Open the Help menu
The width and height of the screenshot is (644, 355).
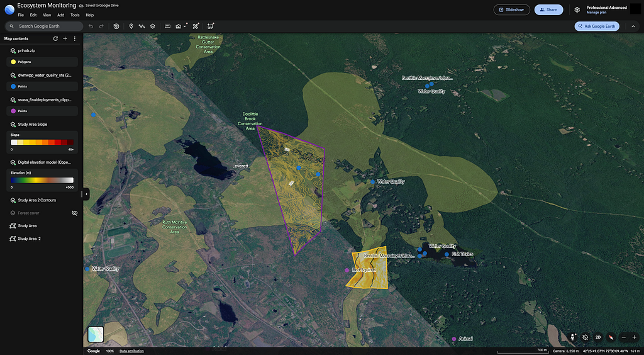[x=89, y=15]
